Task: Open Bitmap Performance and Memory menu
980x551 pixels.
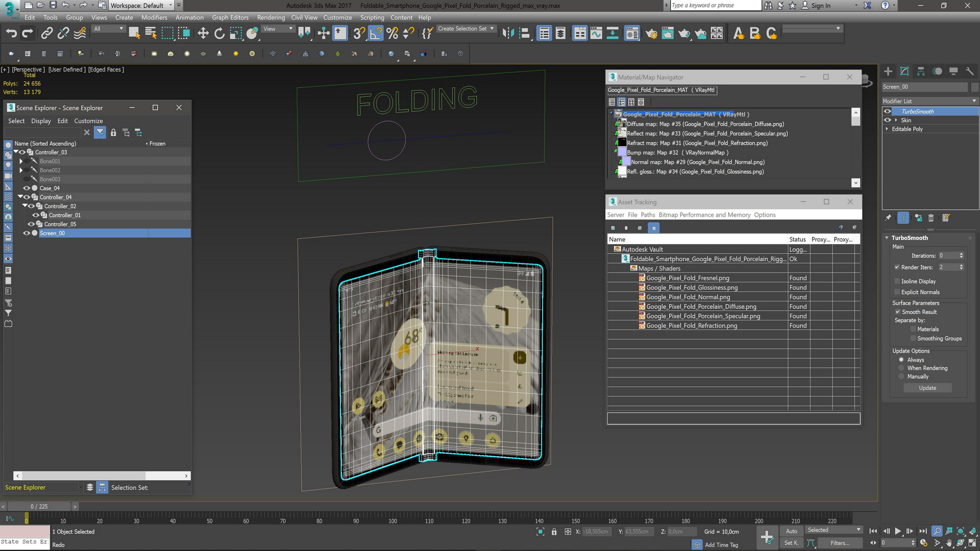Action: coord(704,215)
